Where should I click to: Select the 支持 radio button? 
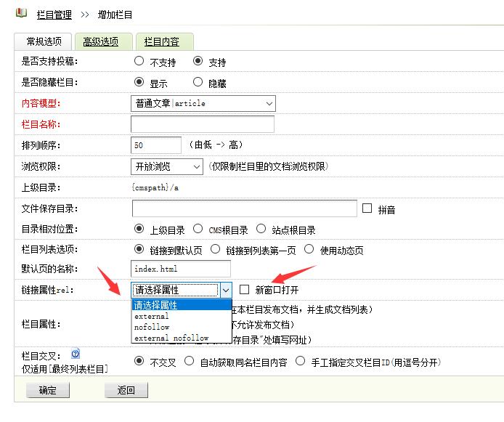pos(198,61)
